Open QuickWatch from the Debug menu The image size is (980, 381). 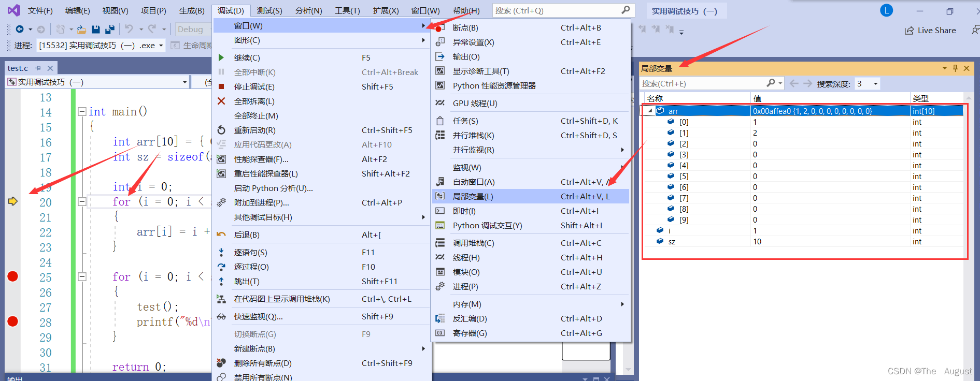pos(321,316)
